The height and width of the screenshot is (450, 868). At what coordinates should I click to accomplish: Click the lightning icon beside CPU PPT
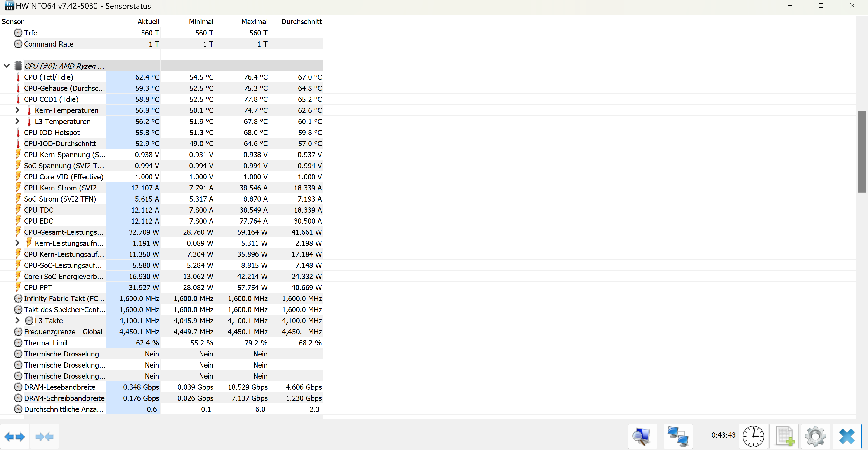(19, 287)
